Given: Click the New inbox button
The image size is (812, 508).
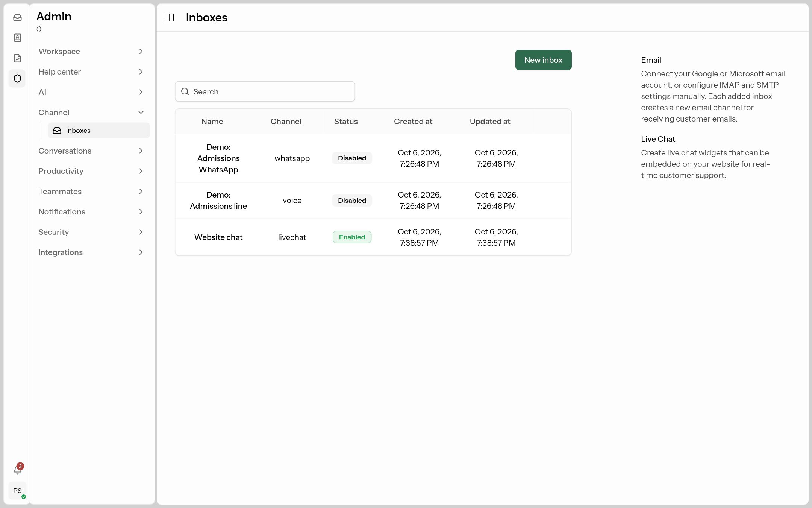Looking at the screenshot, I should (543, 60).
